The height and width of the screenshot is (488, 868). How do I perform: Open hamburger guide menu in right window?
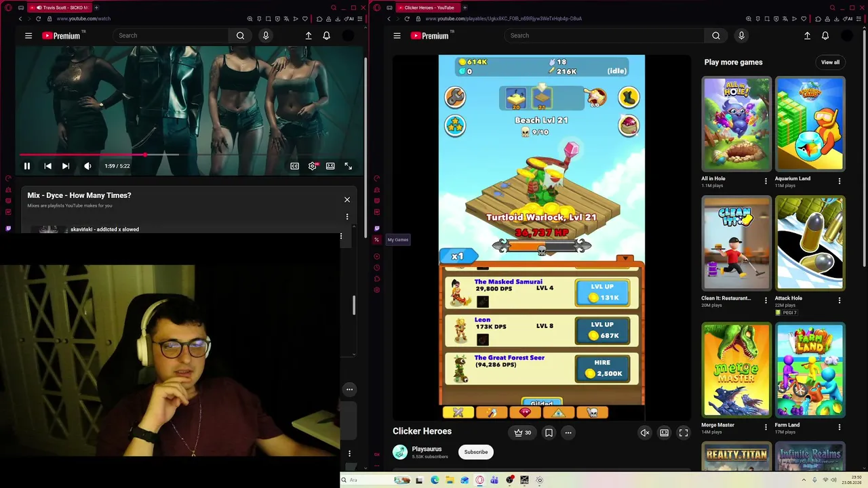tap(397, 35)
